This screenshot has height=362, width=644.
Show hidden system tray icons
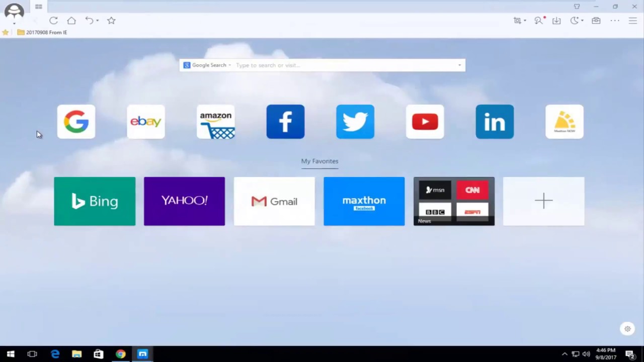pyautogui.click(x=565, y=354)
